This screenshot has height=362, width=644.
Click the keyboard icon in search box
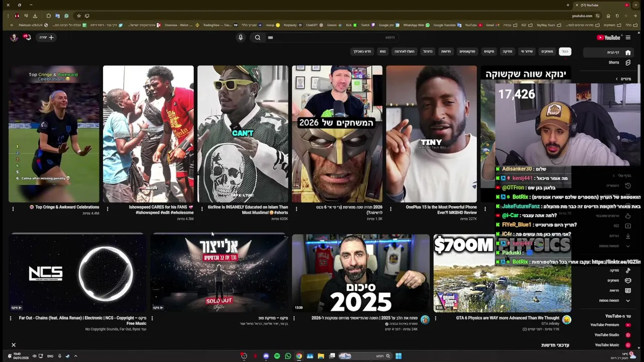click(270, 37)
